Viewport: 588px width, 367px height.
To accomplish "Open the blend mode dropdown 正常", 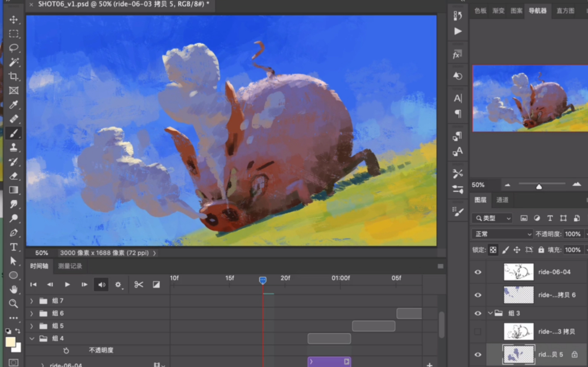I will point(502,234).
